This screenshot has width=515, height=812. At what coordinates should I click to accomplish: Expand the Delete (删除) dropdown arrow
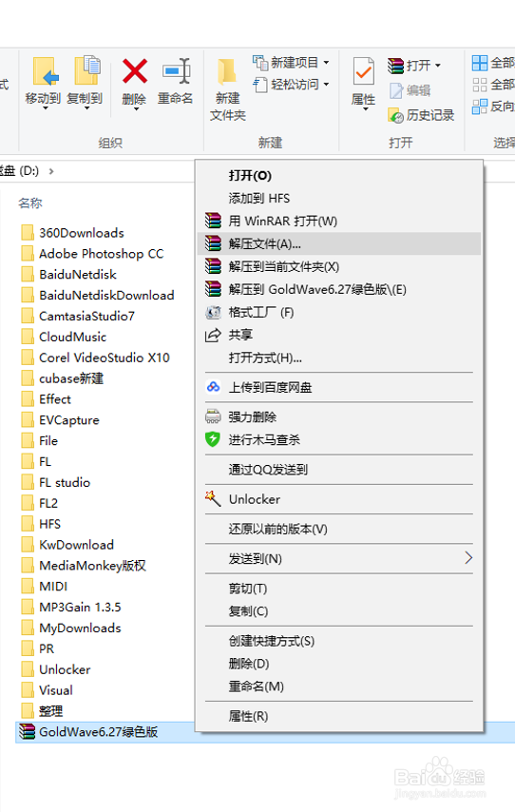pos(136,108)
